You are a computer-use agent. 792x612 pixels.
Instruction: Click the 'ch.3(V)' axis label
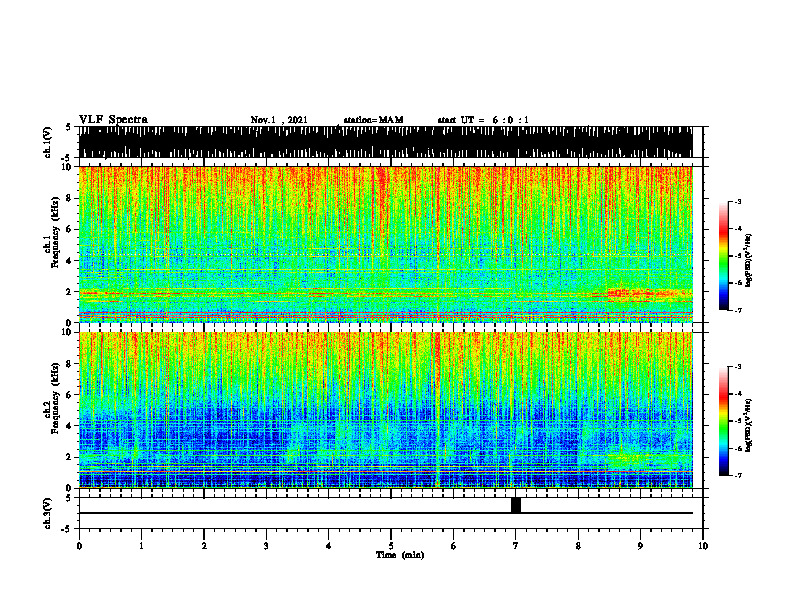47,514
